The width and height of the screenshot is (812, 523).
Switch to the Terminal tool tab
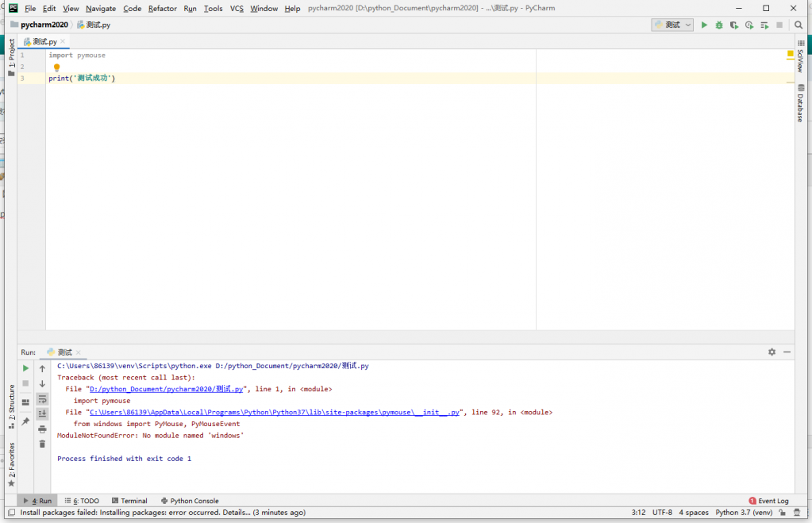pyautogui.click(x=129, y=501)
